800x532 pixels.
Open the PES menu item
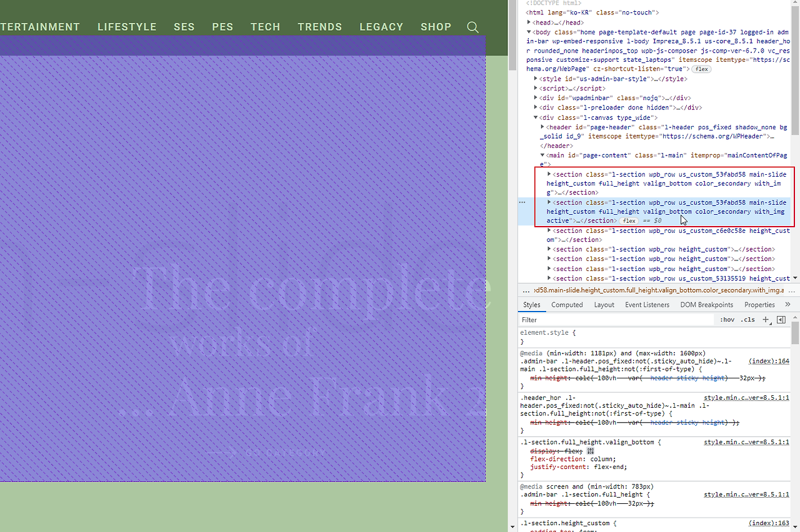coord(222,27)
